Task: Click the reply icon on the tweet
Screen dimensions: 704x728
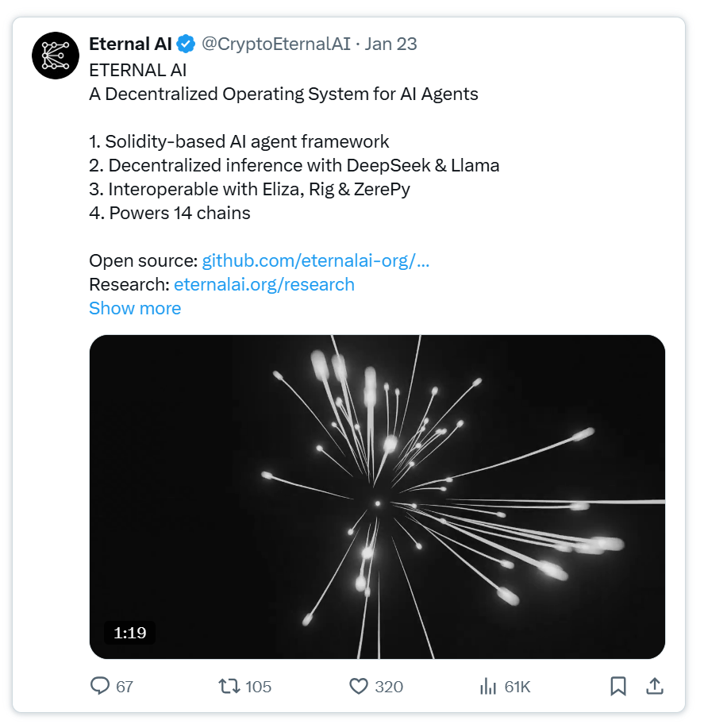Action: (x=98, y=686)
